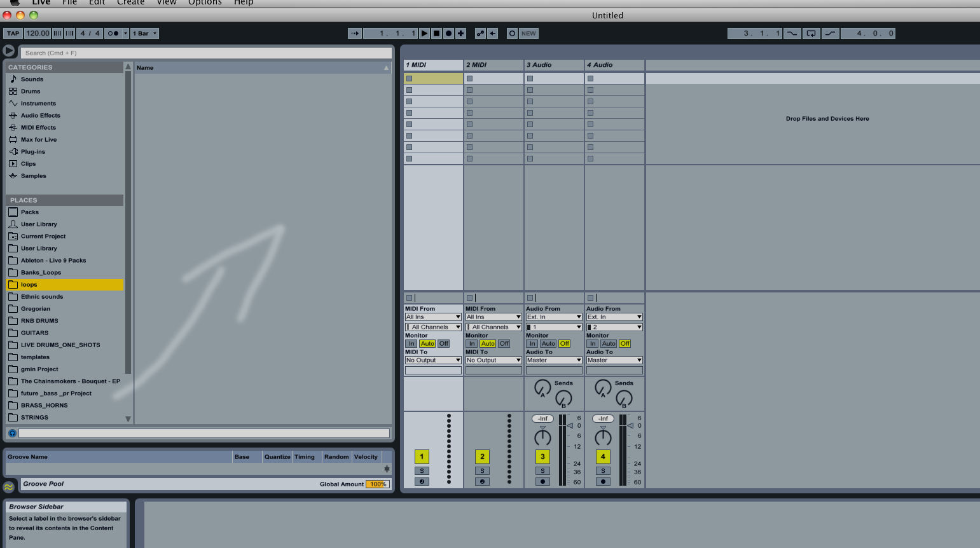This screenshot has height=548, width=980.
Task: Activate the Arrangement Record button
Action: coord(448,33)
